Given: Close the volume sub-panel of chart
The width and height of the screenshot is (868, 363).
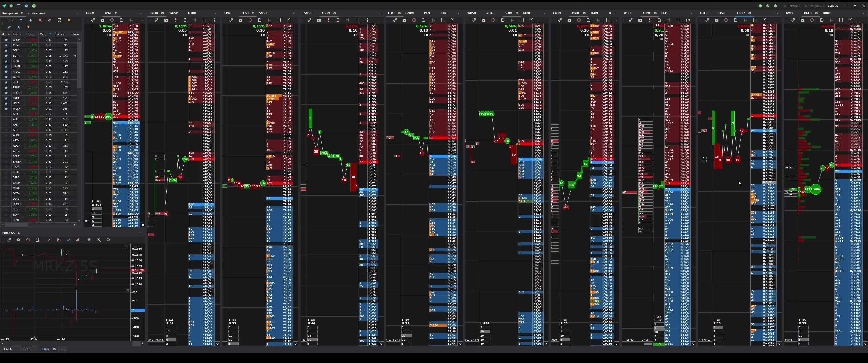Looking at the screenshot, I should point(128,291).
